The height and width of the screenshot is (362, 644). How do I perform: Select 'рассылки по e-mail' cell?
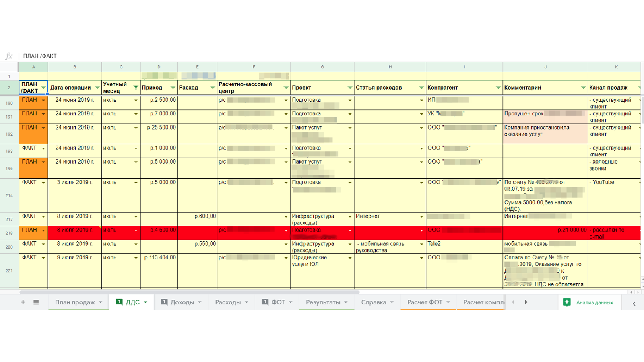(614, 233)
